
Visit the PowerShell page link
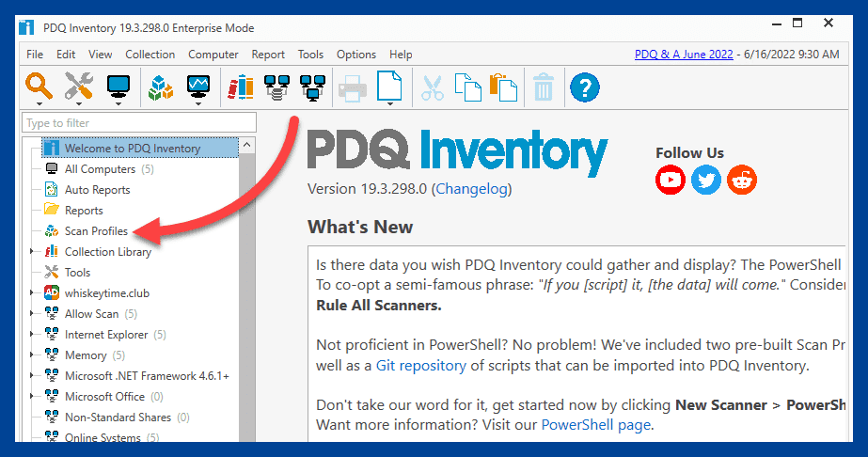click(595, 425)
